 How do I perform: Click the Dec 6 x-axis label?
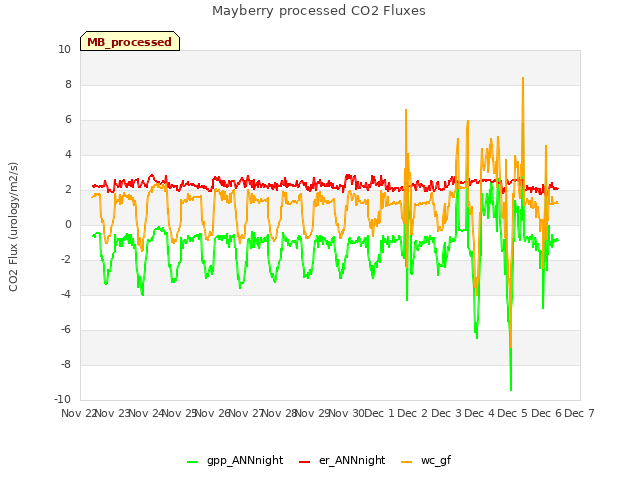pos(546,413)
